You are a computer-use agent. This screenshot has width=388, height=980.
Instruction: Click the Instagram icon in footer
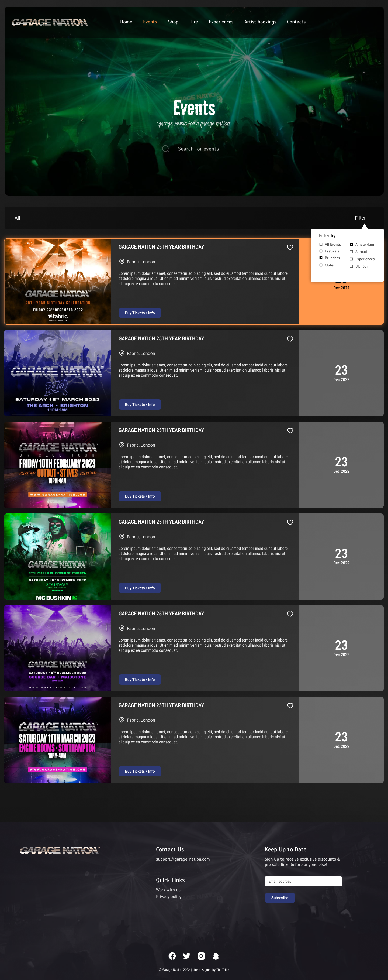click(202, 956)
